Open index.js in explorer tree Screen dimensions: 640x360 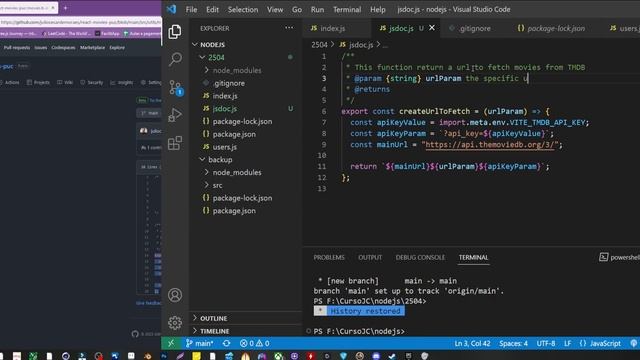[245, 96]
